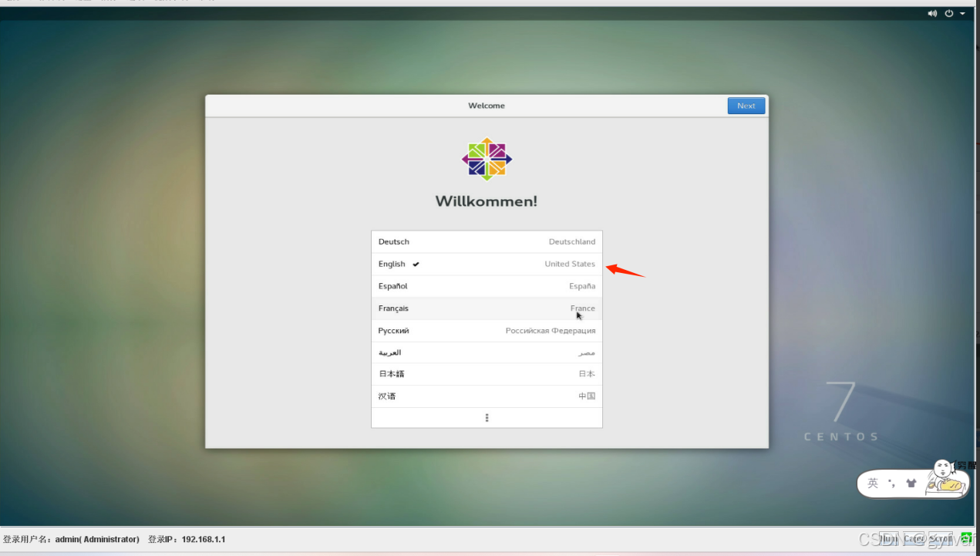Click the power icon in top bar

pos(949,13)
